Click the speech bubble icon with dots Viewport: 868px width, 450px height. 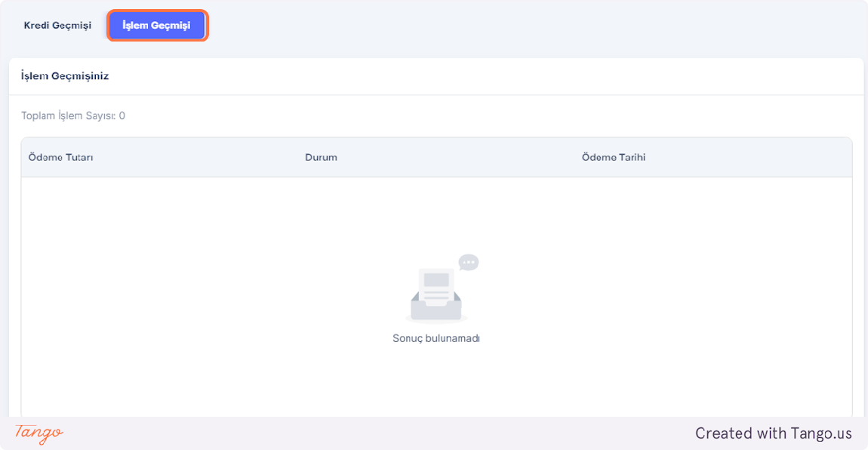[469, 263]
